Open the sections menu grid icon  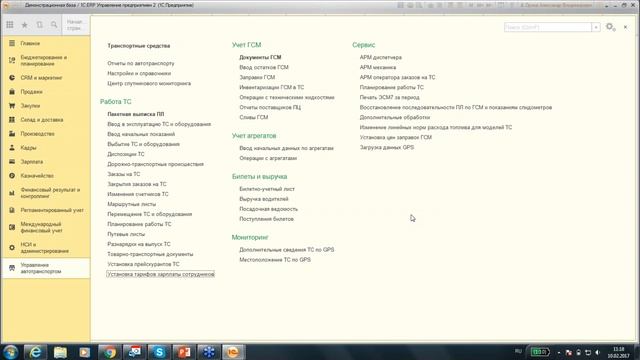(x=10, y=25)
